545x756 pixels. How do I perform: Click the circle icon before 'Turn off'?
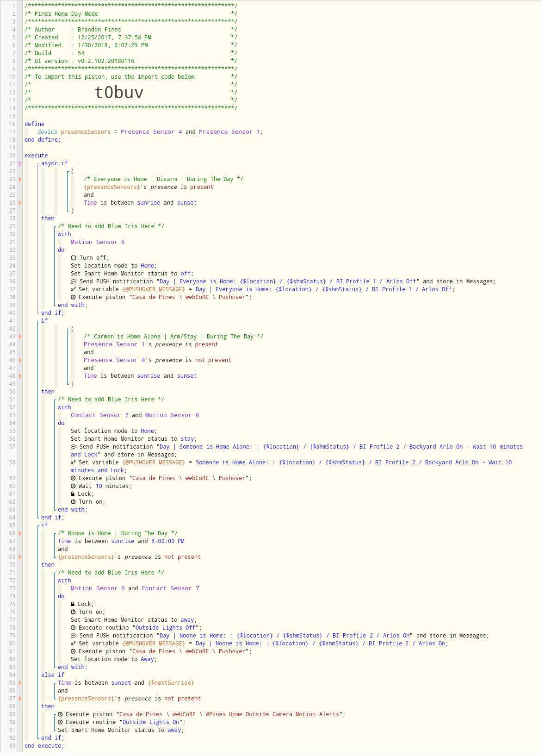pyautogui.click(x=74, y=258)
